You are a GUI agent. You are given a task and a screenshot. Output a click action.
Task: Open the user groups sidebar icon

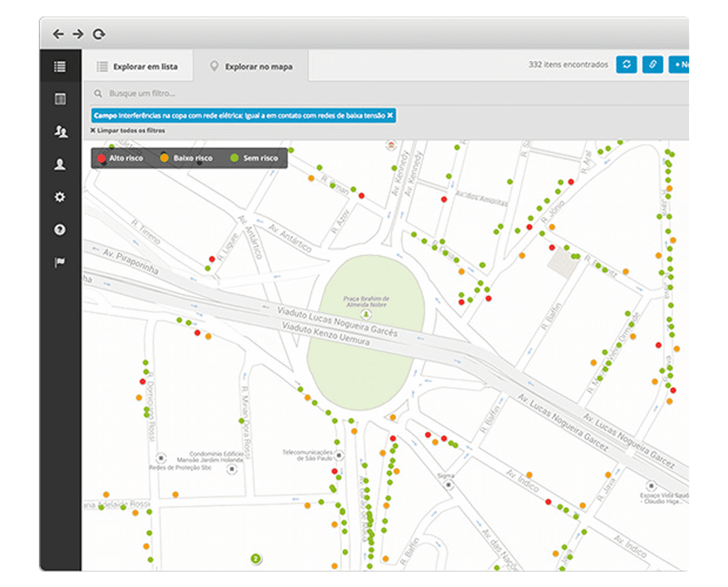click(x=61, y=131)
